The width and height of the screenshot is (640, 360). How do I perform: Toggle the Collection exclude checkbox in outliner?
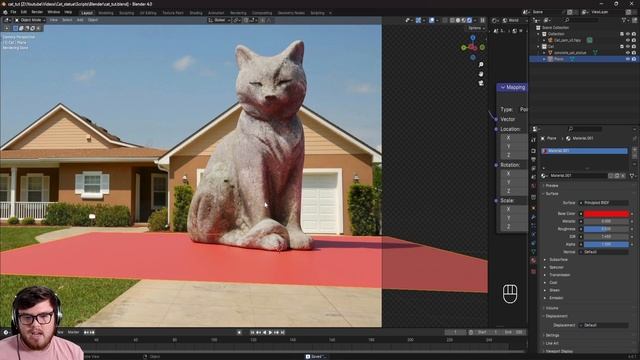coord(622,34)
